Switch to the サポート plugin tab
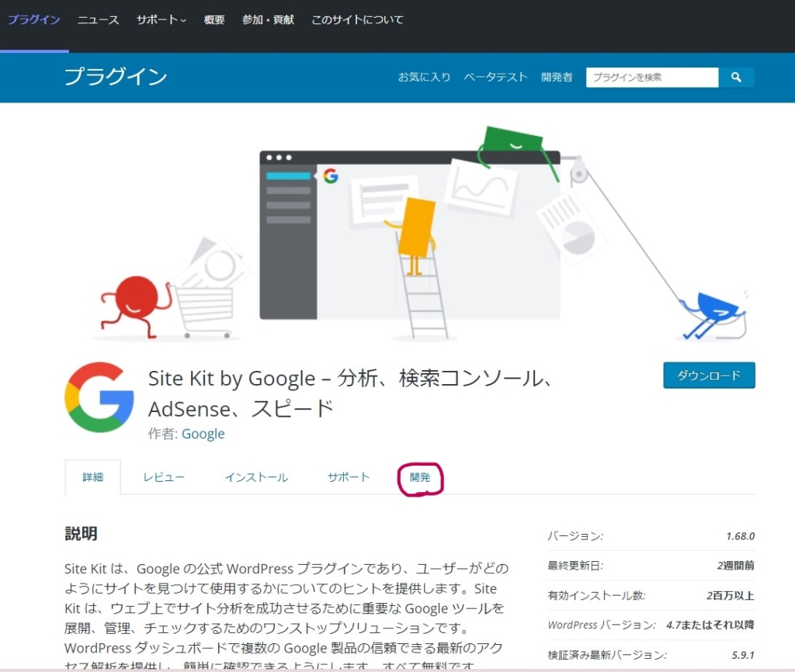 (349, 477)
